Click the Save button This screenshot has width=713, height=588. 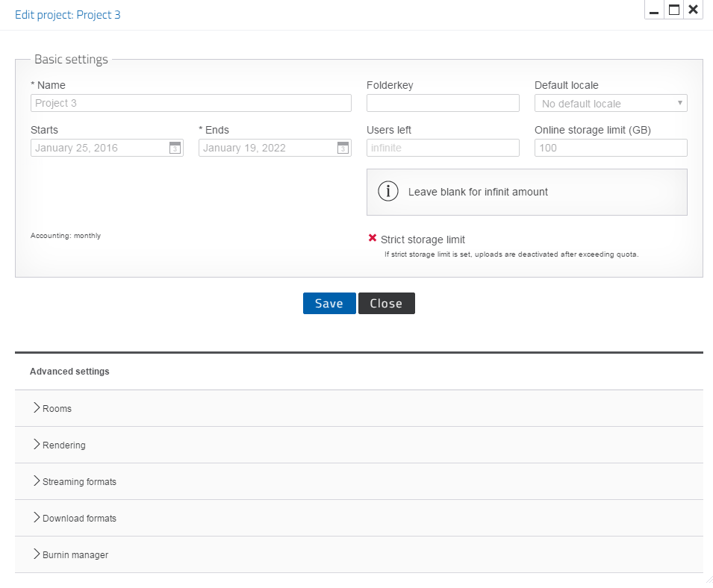point(329,303)
